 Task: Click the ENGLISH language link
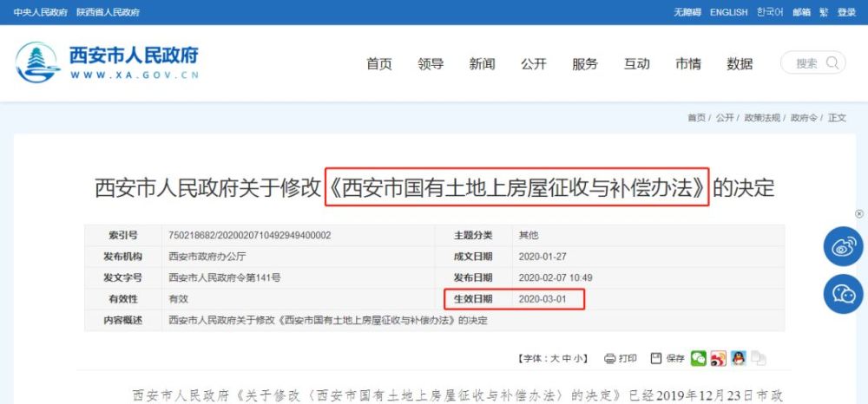tap(728, 12)
